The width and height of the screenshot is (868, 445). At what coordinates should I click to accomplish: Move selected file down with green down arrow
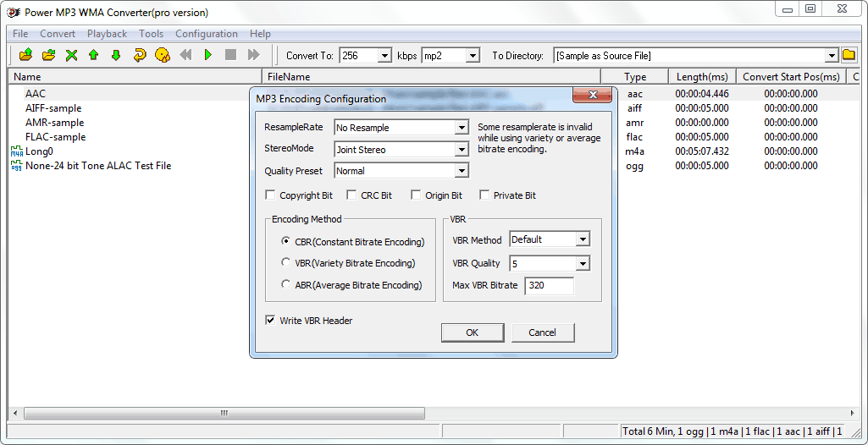tap(116, 55)
